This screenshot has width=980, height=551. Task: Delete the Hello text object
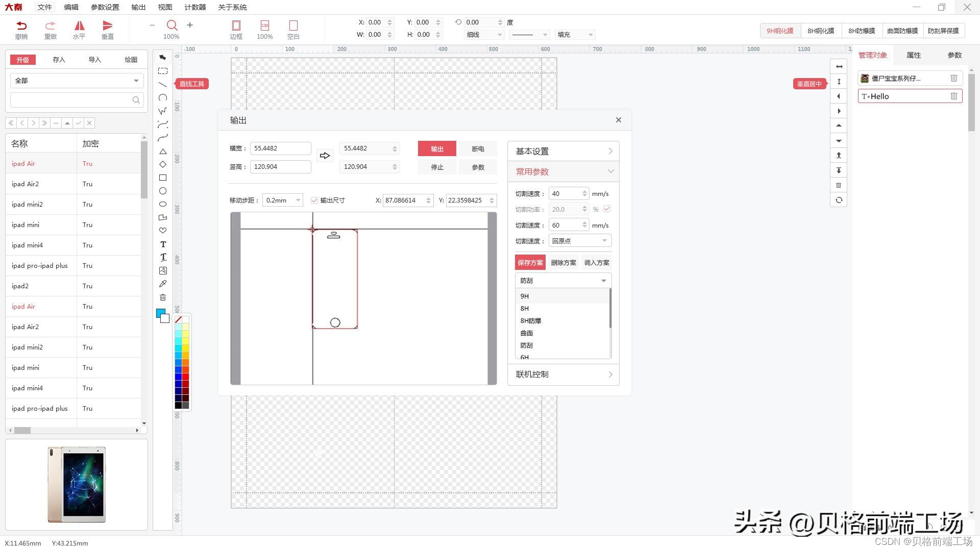point(953,96)
